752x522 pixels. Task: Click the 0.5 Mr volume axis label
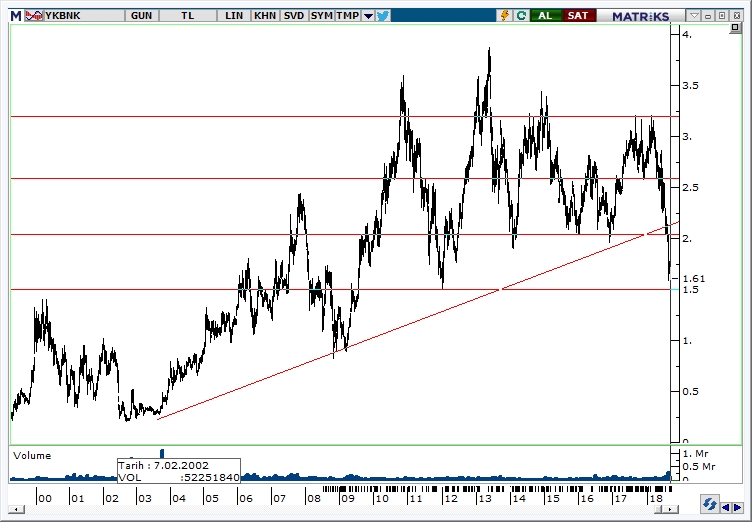click(699, 466)
